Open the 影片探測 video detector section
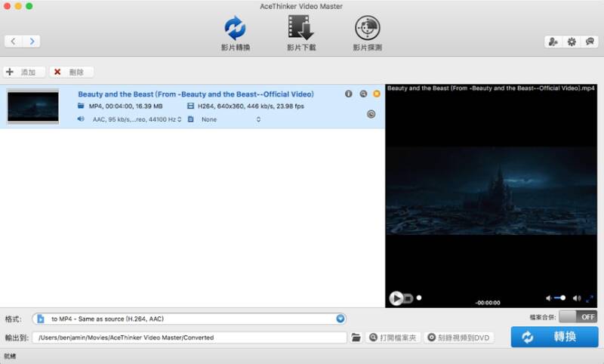The height and width of the screenshot is (364, 604). pos(367,33)
